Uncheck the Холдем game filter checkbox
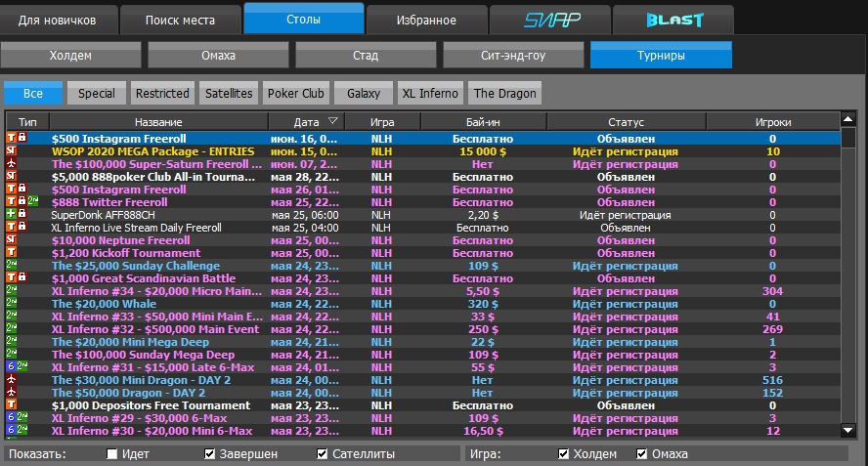This screenshot has width=868, height=466. pos(564,454)
